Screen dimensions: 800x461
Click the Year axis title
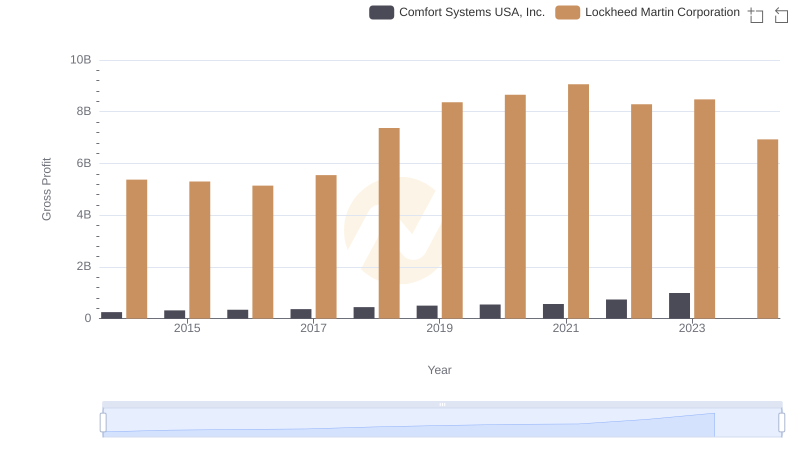coord(439,370)
